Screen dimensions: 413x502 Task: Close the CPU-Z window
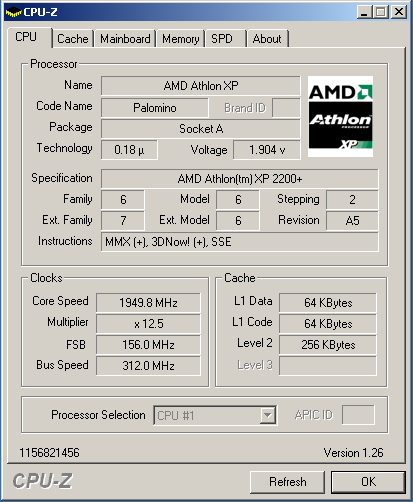tap(398, 12)
